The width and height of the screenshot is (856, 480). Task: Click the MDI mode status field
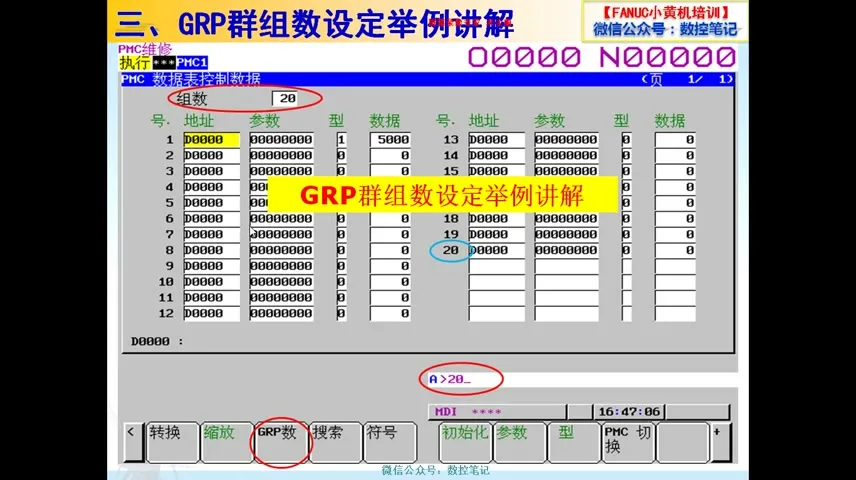coord(497,412)
